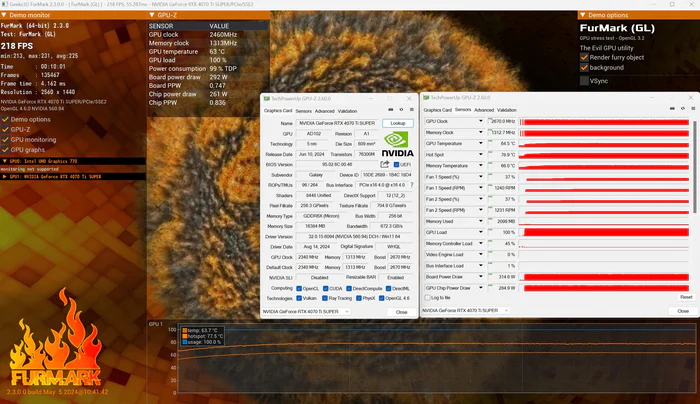Toggle the DirectCompute checkbox in GPU-Z

pyautogui.click(x=349, y=288)
